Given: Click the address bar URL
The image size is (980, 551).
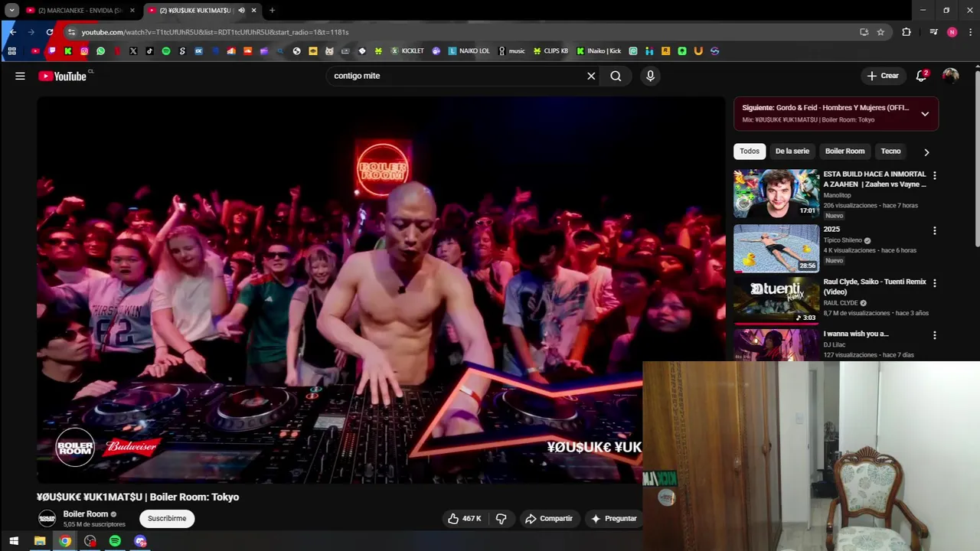Looking at the screenshot, I should (215, 32).
